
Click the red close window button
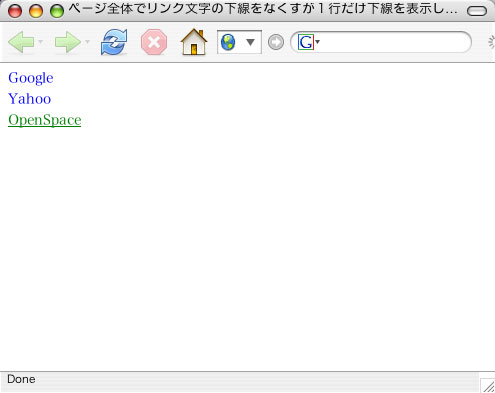(x=15, y=11)
